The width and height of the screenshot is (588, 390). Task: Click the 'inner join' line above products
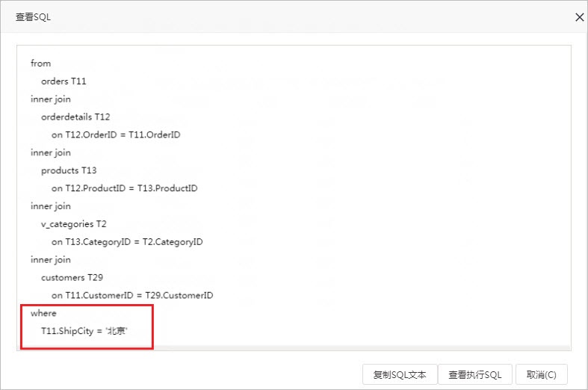tap(51, 152)
